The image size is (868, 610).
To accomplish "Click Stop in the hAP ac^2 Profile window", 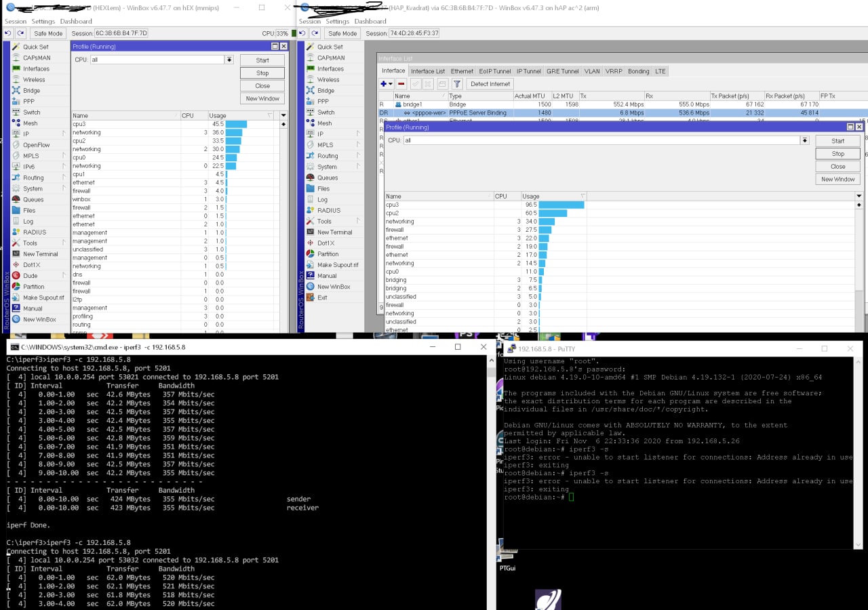I will click(x=838, y=154).
